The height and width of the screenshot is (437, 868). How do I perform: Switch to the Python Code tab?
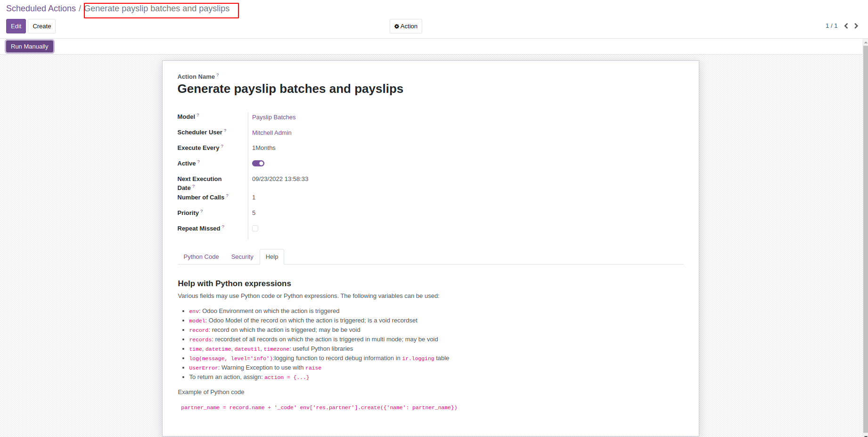pyautogui.click(x=201, y=257)
